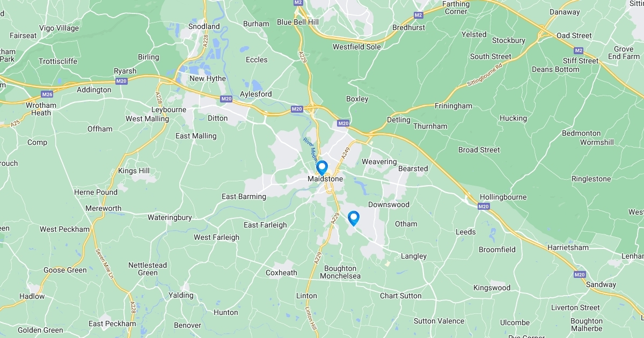
Task: Click the Snodland town label
Action: point(204,26)
